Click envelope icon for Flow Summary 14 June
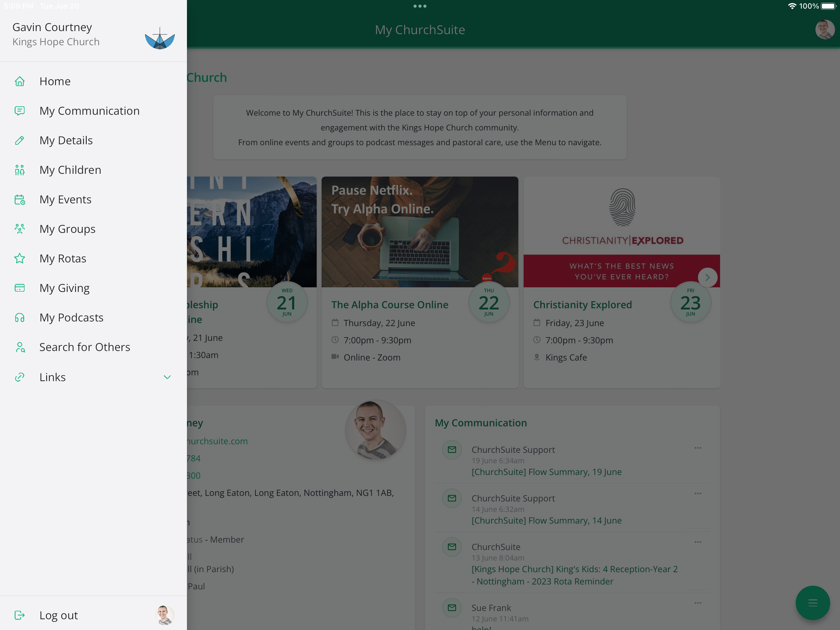Screen dimensions: 840x630 pos(452,499)
